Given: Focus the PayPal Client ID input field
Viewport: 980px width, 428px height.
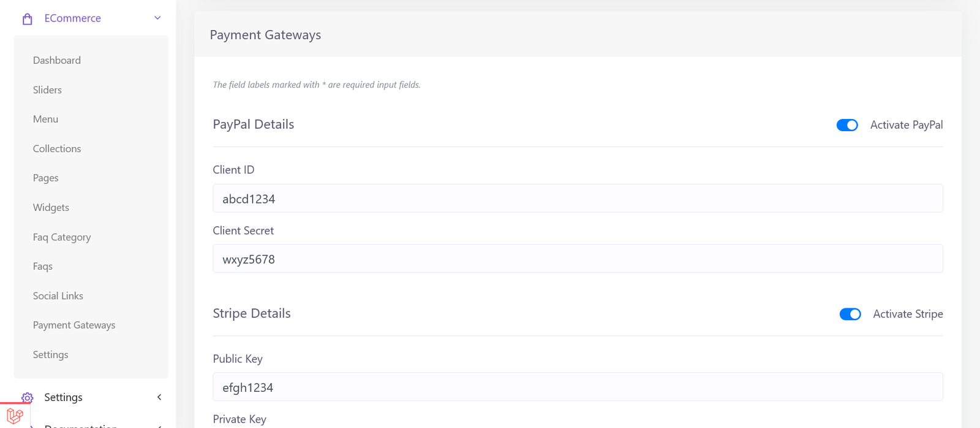Looking at the screenshot, I should pos(577,199).
